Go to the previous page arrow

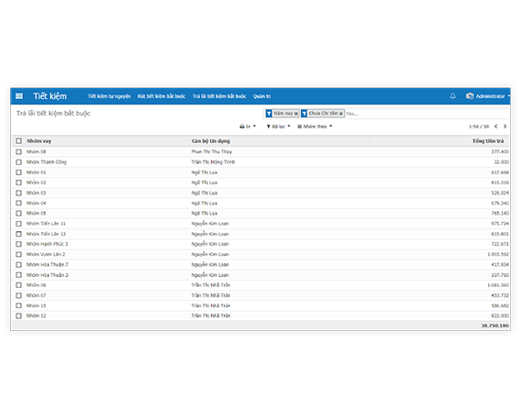click(496, 127)
